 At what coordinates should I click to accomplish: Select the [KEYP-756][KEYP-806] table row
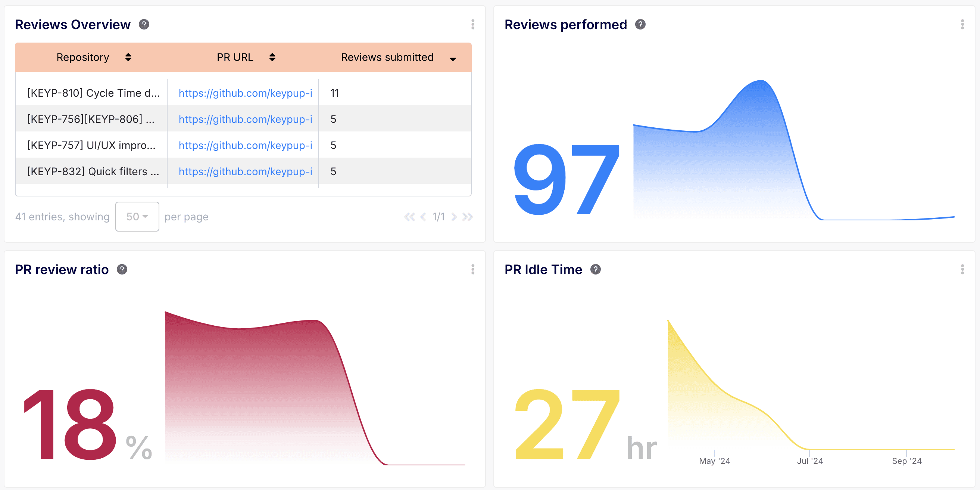tap(91, 119)
